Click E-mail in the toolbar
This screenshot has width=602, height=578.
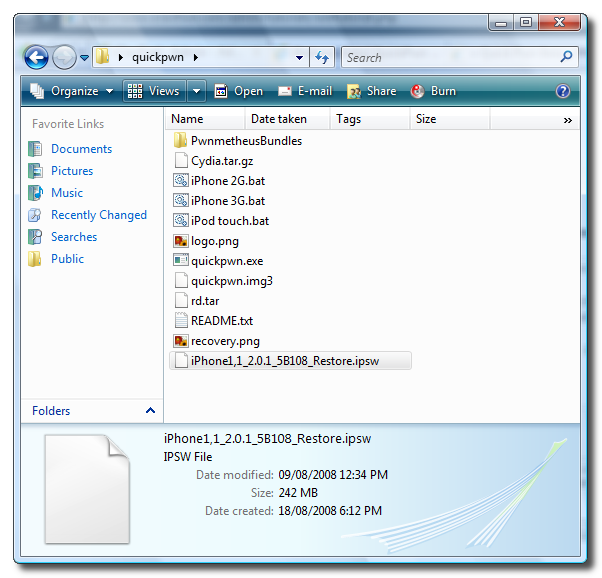pyautogui.click(x=305, y=91)
